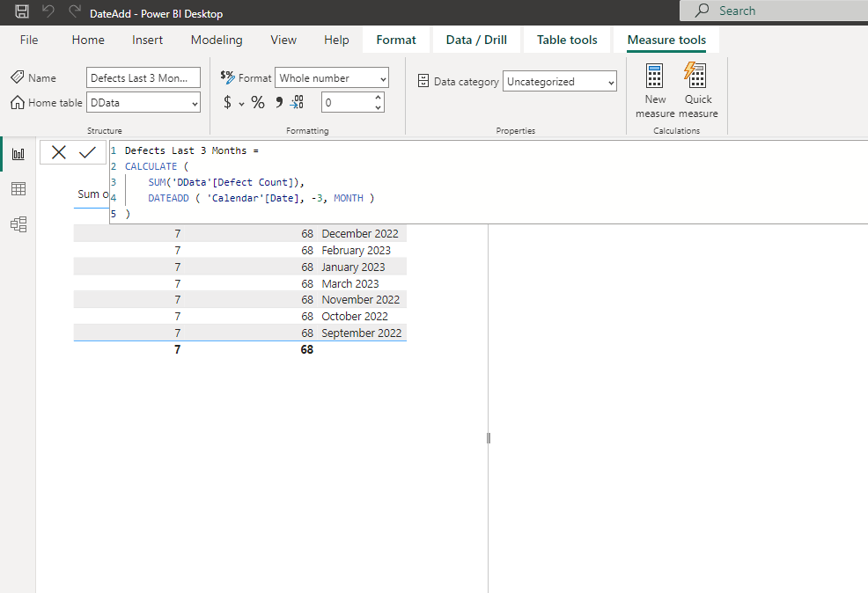Commit the formula with the checkmark
This screenshot has height=593, width=868.
coord(87,152)
